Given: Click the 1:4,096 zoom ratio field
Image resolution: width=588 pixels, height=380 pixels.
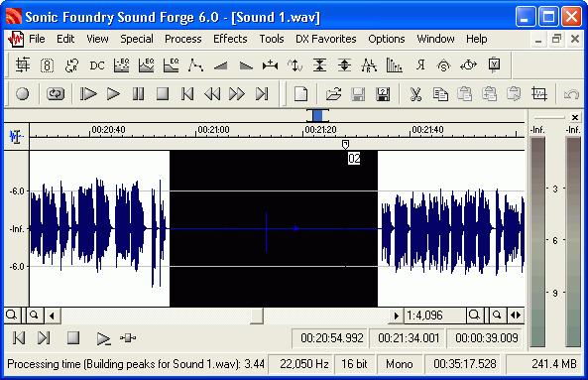Looking at the screenshot, I should (435, 316).
